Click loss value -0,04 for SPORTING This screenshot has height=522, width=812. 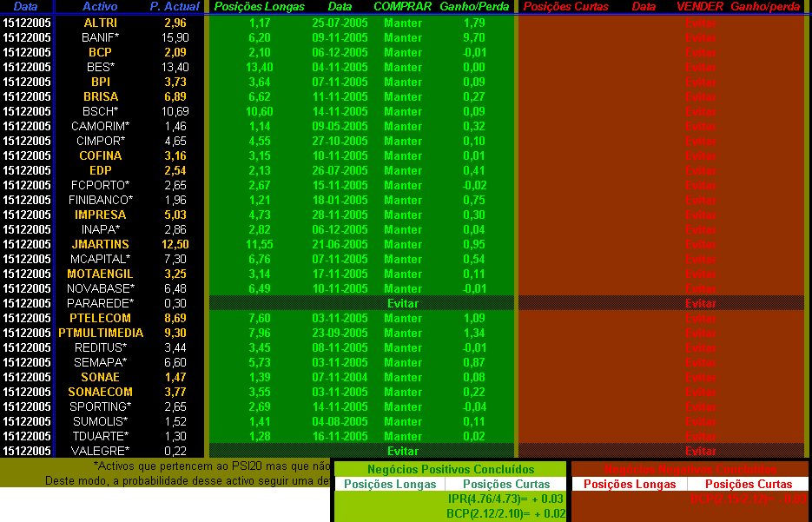point(474,406)
